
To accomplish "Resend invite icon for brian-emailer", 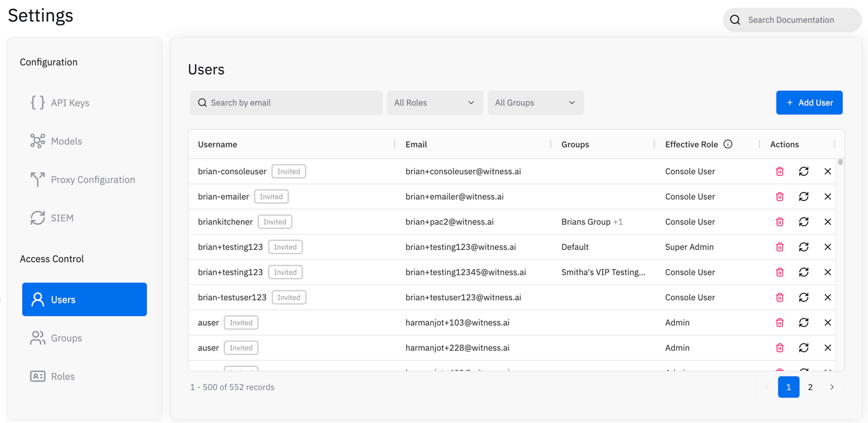I will point(804,197).
